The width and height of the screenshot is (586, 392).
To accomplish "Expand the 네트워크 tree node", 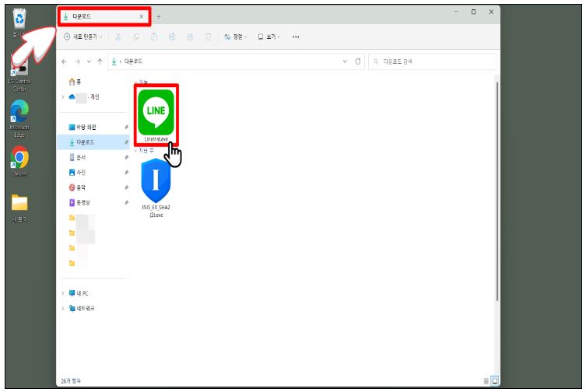I will pyautogui.click(x=63, y=309).
